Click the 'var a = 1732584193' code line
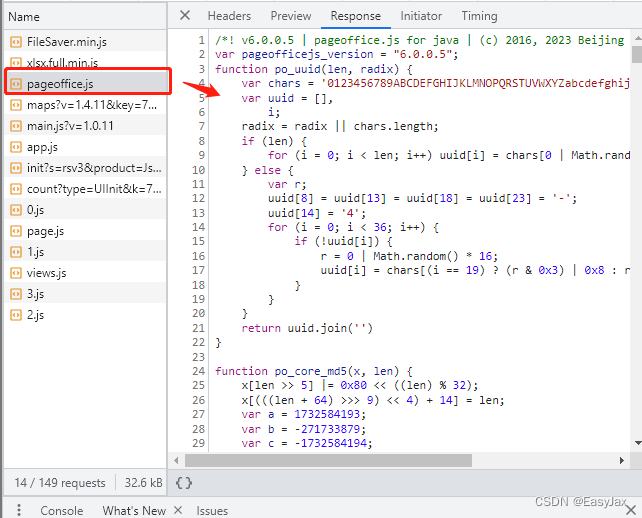Screen dimensions: 642x518 point(303,414)
